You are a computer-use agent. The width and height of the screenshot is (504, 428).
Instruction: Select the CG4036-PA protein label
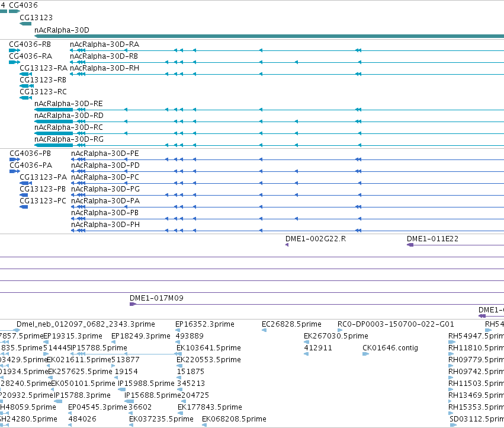coord(31,165)
